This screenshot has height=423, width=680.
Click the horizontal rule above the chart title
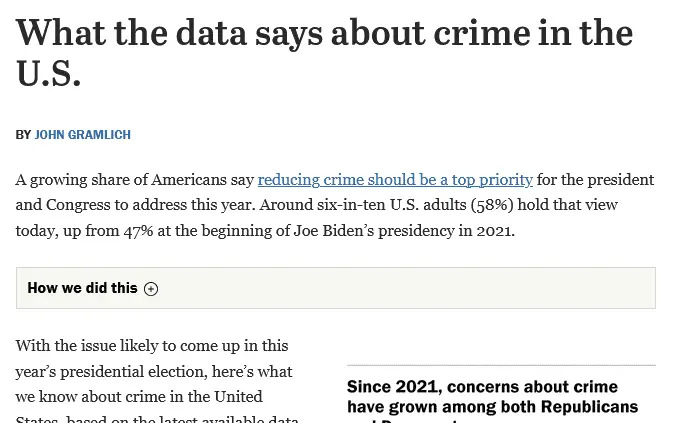pyautogui.click(x=501, y=365)
